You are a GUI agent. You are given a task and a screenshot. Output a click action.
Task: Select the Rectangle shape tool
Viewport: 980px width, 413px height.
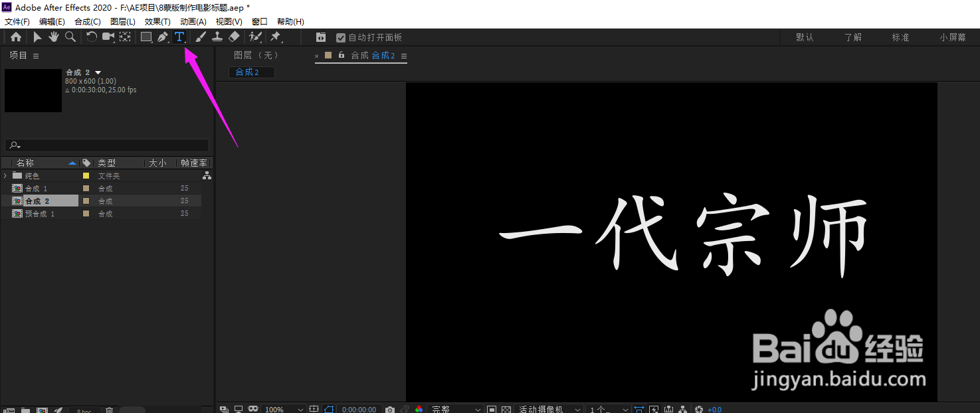pos(146,37)
